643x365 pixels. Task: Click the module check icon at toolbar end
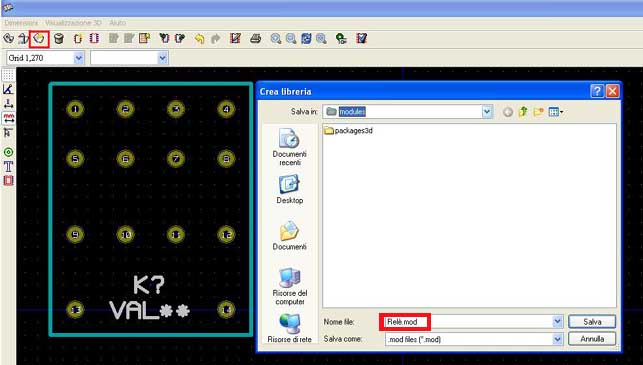click(x=361, y=39)
